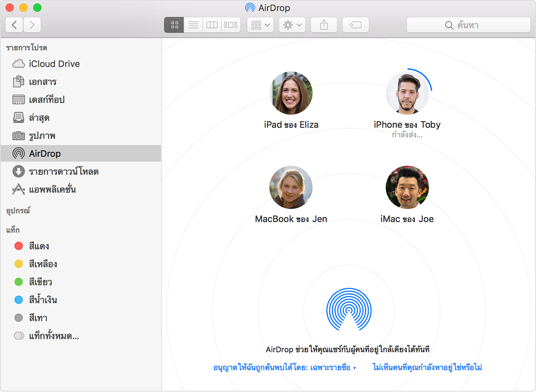
Task: Switch to icon view mode
Action: (x=174, y=25)
